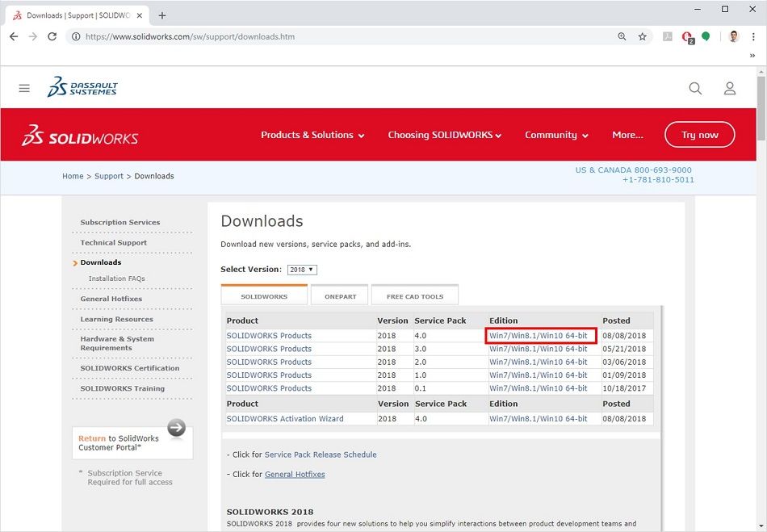Open SOLIDWORKS Products with Service Pack 4.0
The image size is (767, 532).
point(269,335)
